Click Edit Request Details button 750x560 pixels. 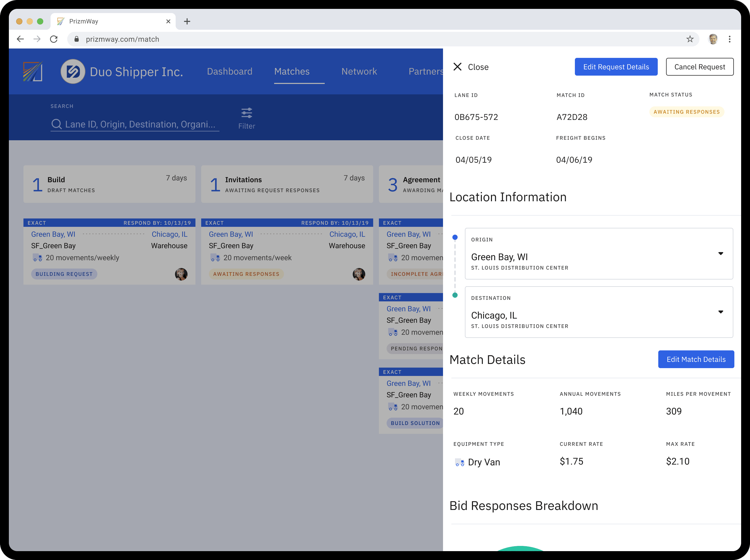click(x=616, y=67)
